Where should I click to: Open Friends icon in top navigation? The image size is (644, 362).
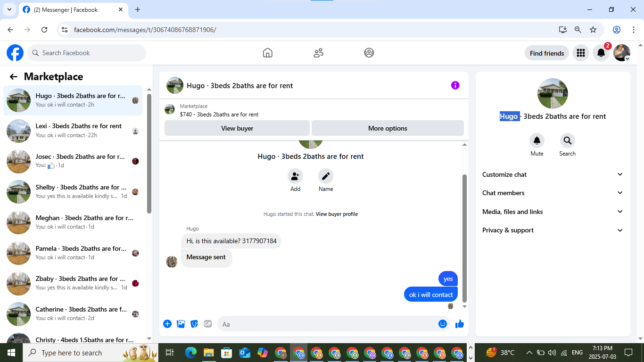pyautogui.click(x=319, y=53)
